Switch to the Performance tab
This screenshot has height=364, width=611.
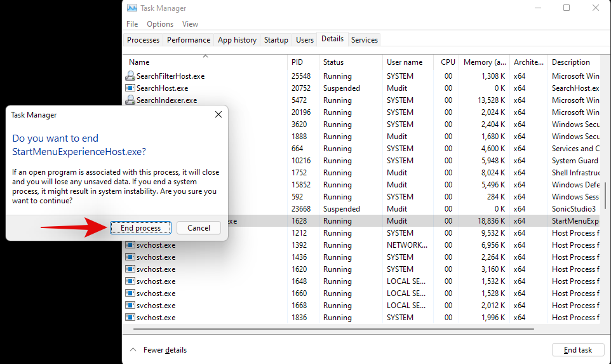pyautogui.click(x=189, y=40)
